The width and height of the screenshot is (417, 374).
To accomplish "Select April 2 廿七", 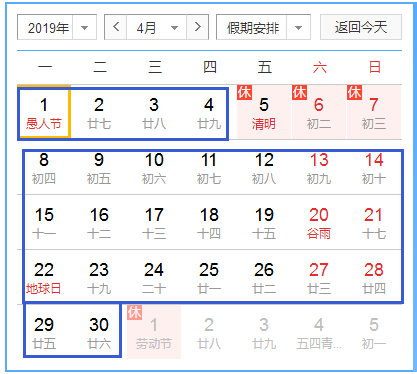I will (99, 112).
